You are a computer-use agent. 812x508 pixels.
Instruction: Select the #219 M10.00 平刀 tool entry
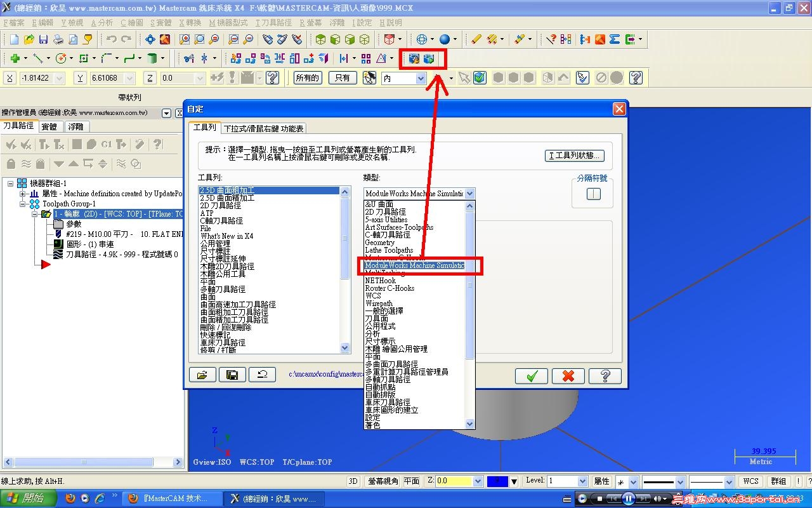pyautogui.click(x=124, y=234)
